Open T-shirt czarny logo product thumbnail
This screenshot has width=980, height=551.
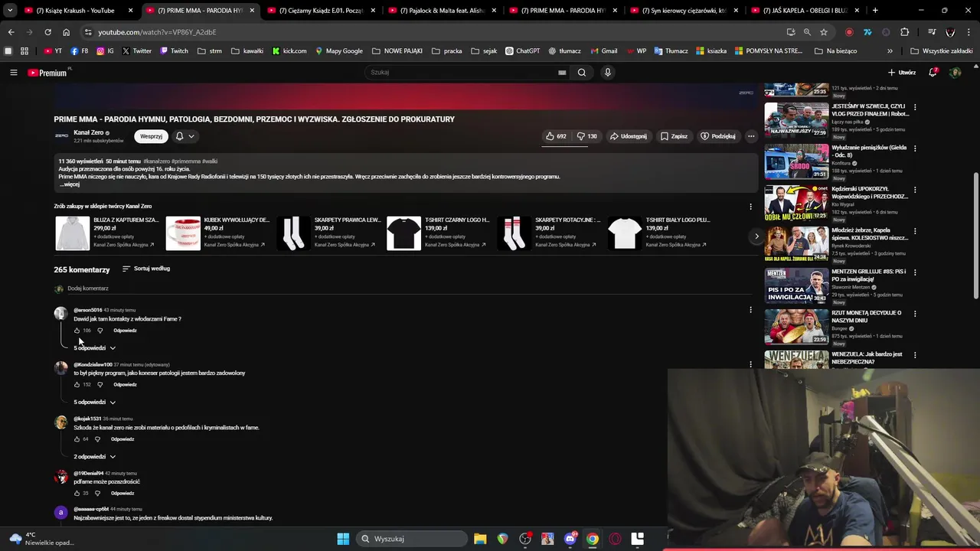click(403, 233)
